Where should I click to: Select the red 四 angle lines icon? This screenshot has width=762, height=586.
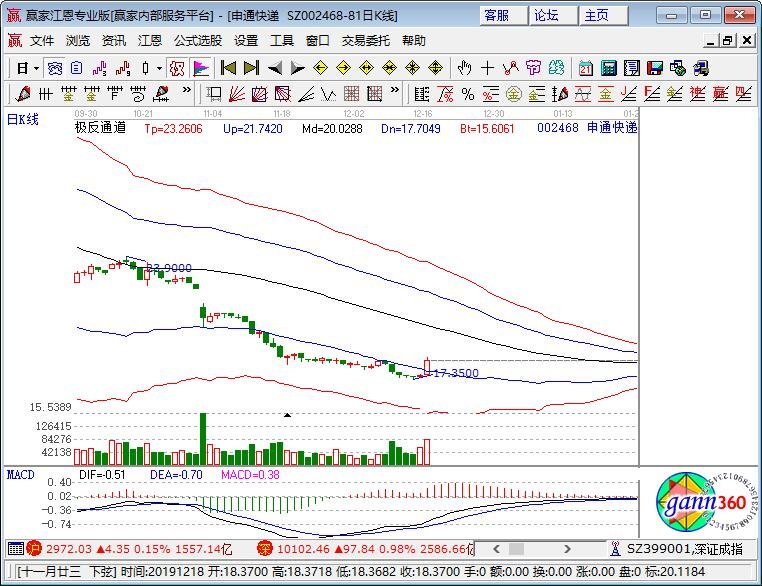[744, 94]
